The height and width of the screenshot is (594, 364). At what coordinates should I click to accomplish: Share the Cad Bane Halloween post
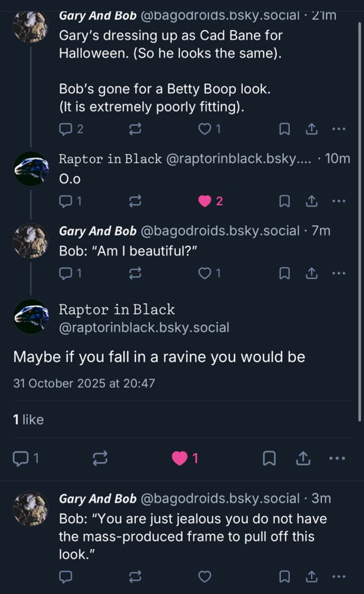[311, 129]
